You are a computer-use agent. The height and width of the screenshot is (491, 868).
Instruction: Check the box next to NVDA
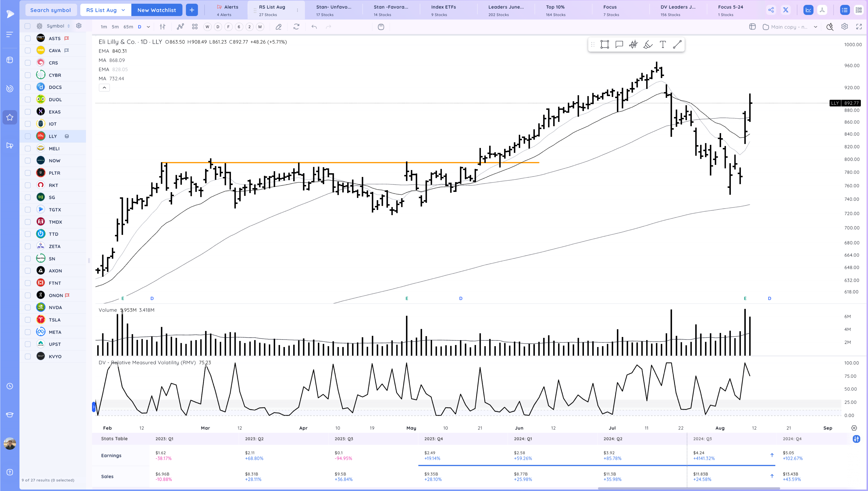[x=28, y=308]
